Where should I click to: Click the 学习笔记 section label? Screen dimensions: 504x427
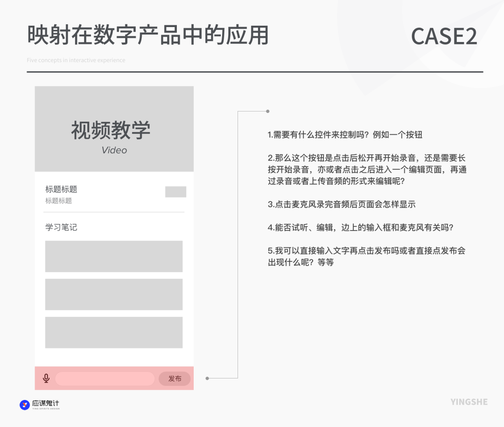pos(61,227)
